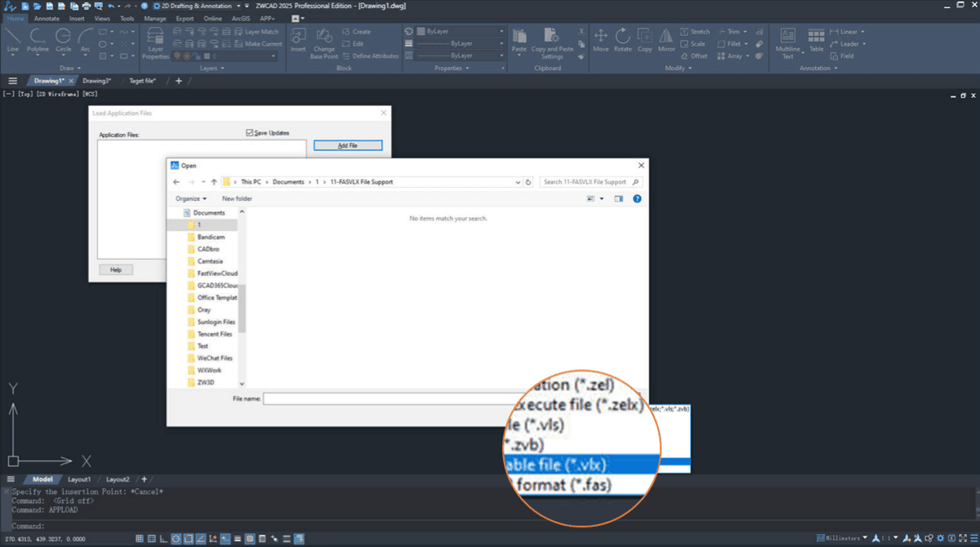The height and width of the screenshot is (547, 980).
Task: Switch to the Annotate ribbon tab
Action: tap(47, 18)
